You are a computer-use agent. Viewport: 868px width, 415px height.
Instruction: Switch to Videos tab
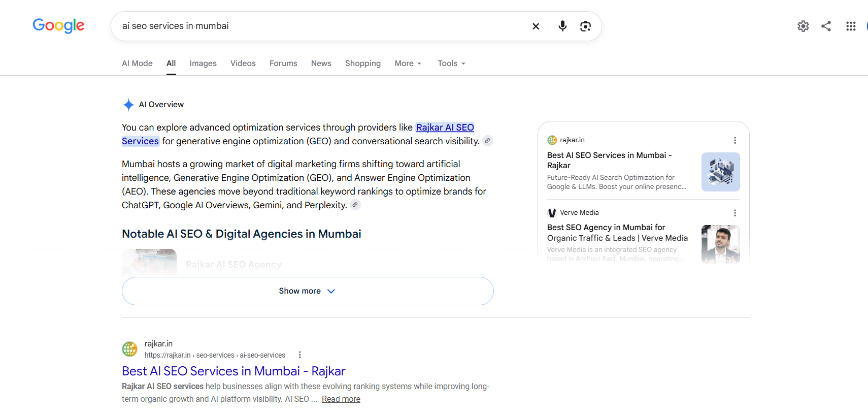tap(243, 63)
